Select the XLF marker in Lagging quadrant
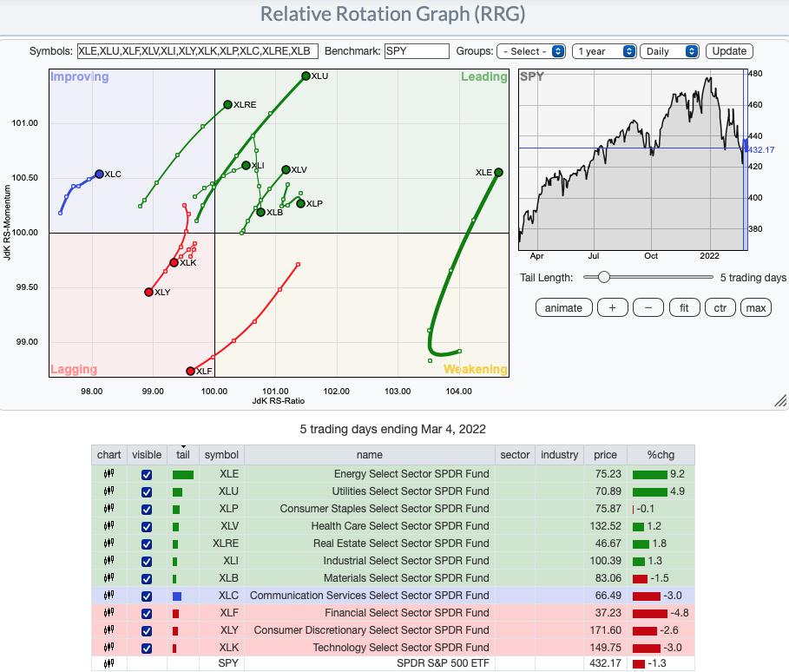The width and height of the screenshot is (789, 672). [191, 372]
